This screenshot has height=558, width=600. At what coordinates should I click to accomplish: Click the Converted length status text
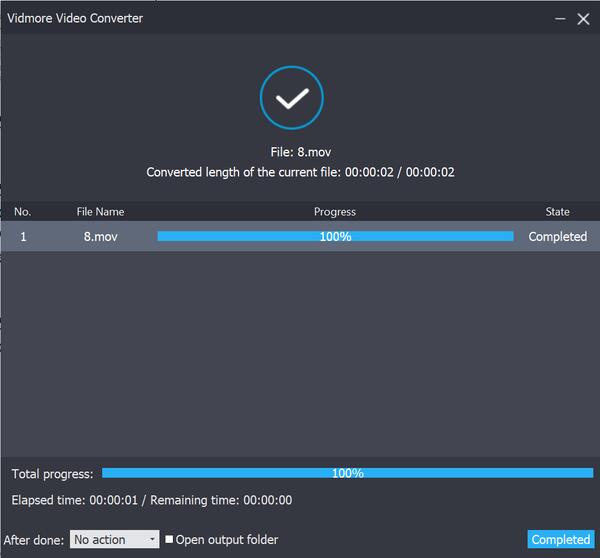[x=300, y=172]
